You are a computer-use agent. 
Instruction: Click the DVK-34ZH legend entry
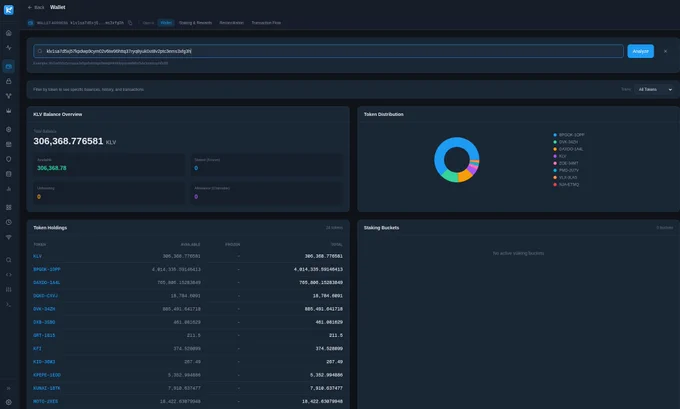tap(566, 142)
